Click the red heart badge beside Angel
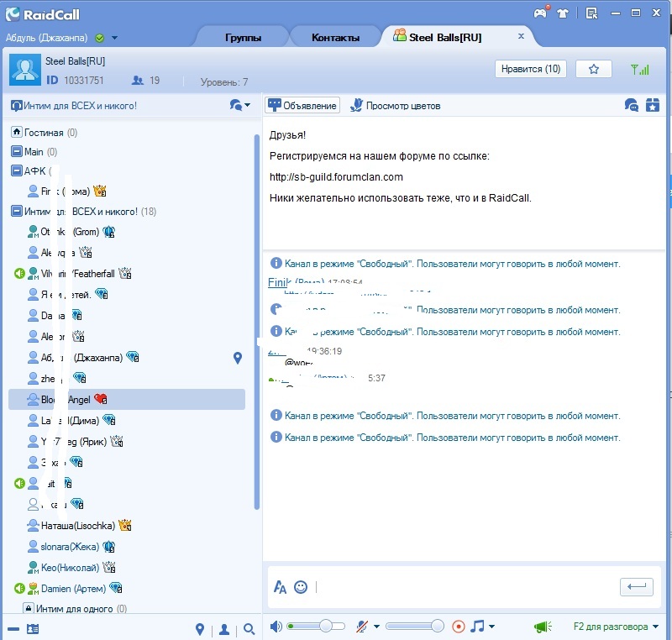This screenshot has width=672, height=640. [x=100, y=399]
